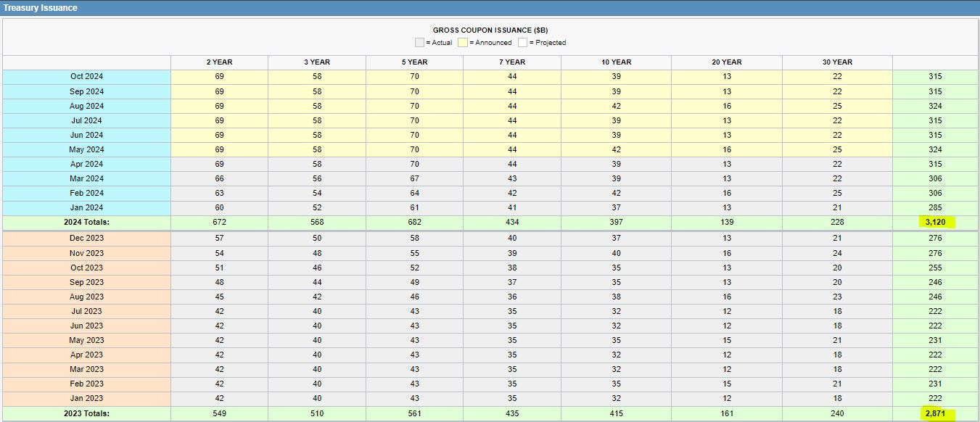Click the yellow Announced legend swatch

click(462, 42)
